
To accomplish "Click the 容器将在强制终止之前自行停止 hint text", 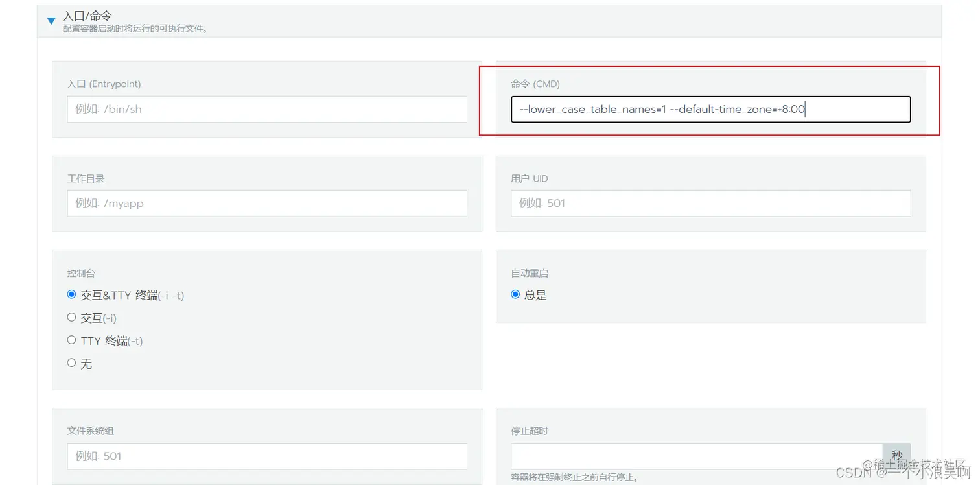I will point(576,478).
